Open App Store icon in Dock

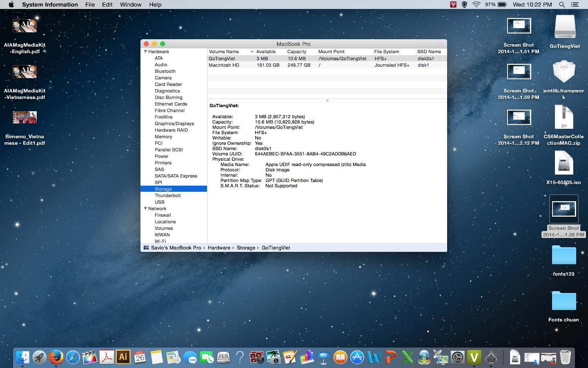357,357
